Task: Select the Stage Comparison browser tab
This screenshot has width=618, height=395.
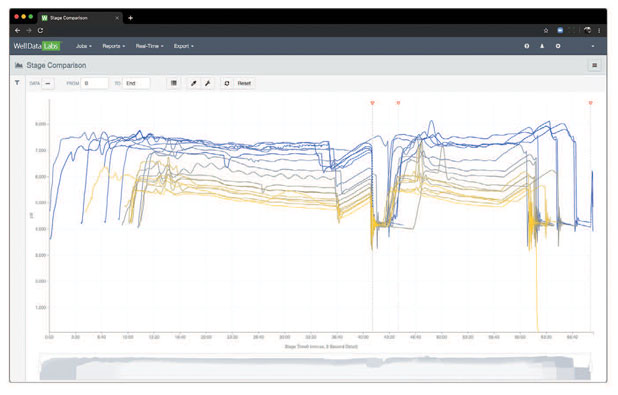Action: pos(80,18)
